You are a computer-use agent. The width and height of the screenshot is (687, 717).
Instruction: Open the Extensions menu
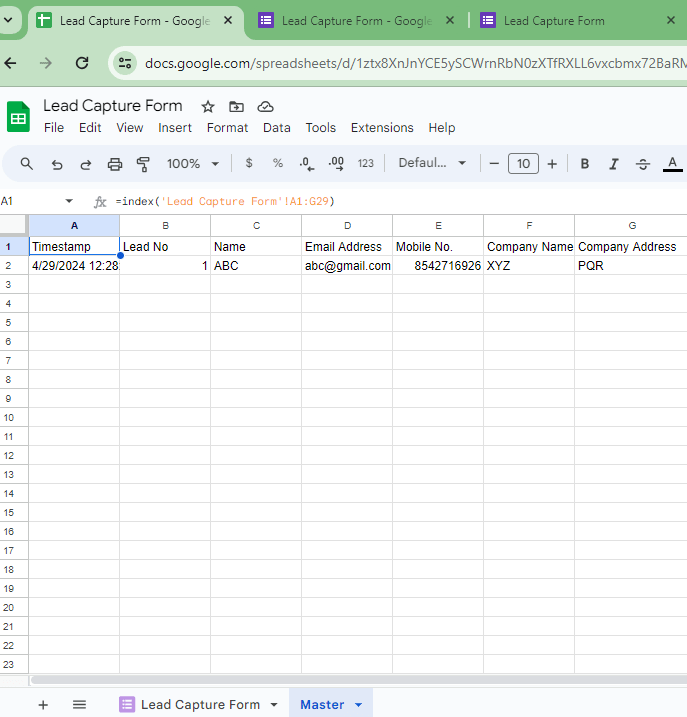click(x=382, y=128)
